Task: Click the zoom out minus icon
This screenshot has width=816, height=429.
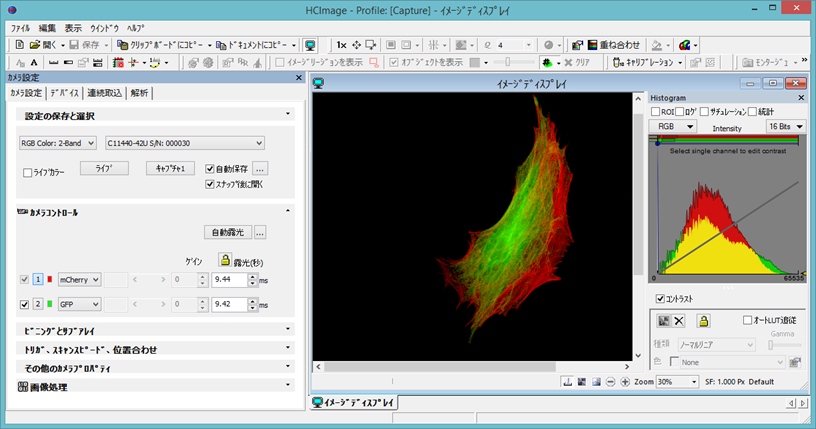Action: pyautogui.click(x=610, y=382)
